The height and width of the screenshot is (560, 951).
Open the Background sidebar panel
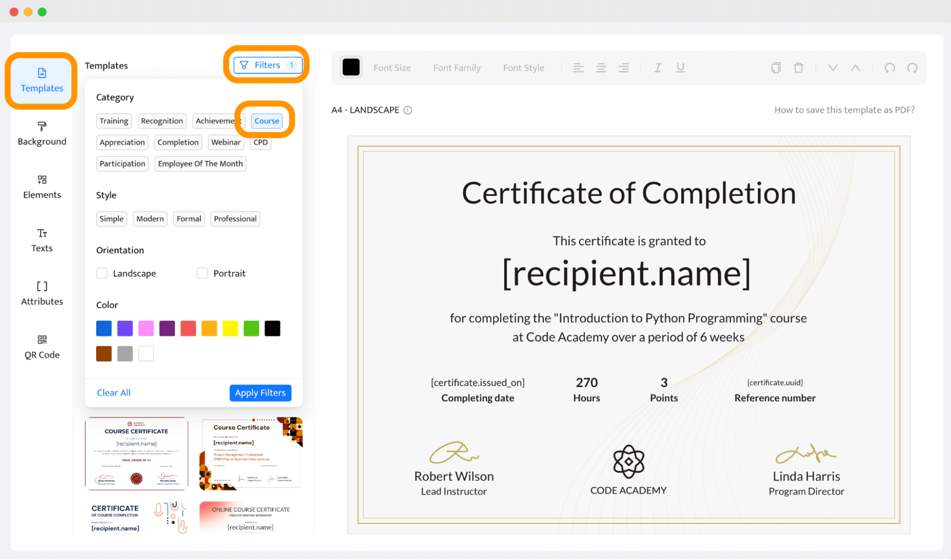[42, 134]
